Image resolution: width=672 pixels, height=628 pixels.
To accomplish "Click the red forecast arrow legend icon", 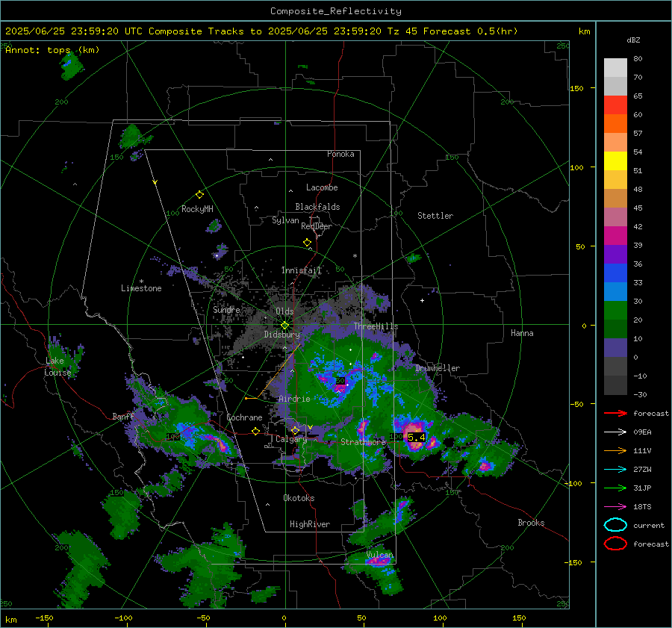I will [615, 413].
